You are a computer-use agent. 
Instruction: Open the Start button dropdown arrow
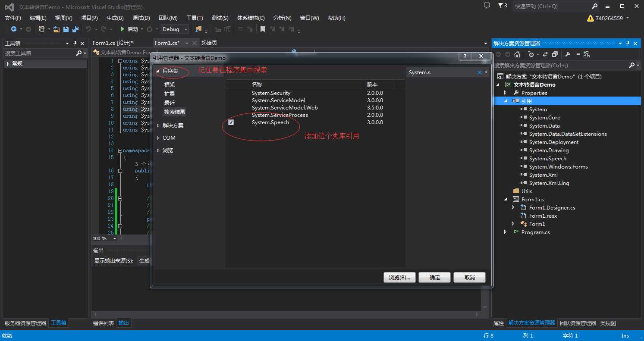141,29
